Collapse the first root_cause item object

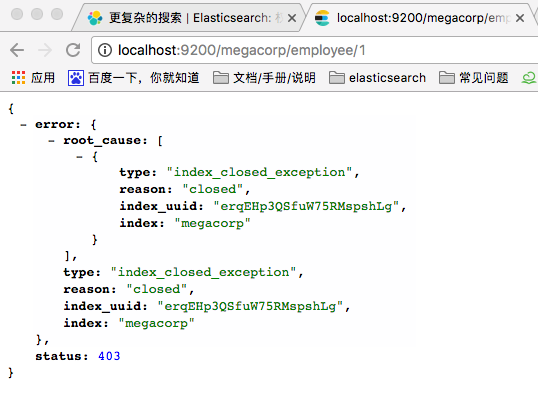click(79, 157)
